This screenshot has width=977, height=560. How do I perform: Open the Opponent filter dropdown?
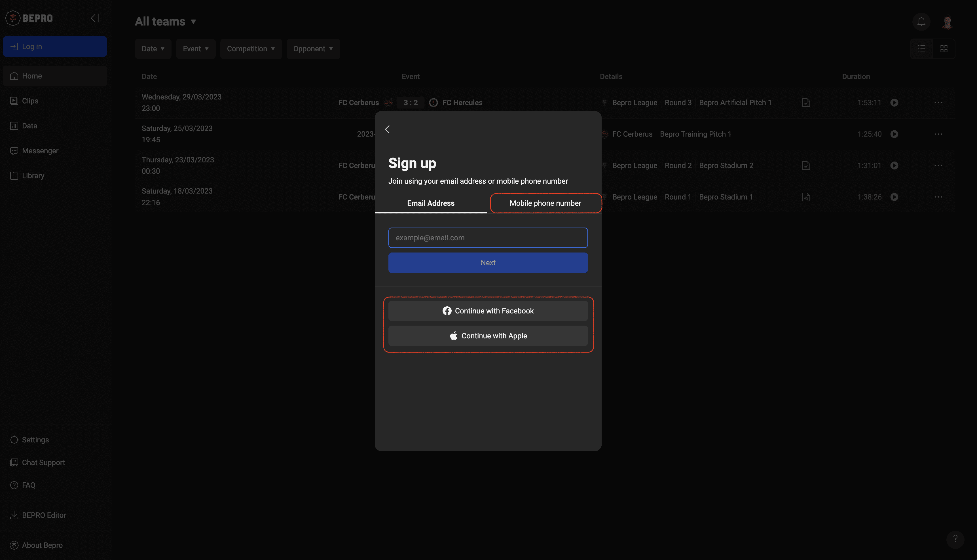tap(313, 49)
